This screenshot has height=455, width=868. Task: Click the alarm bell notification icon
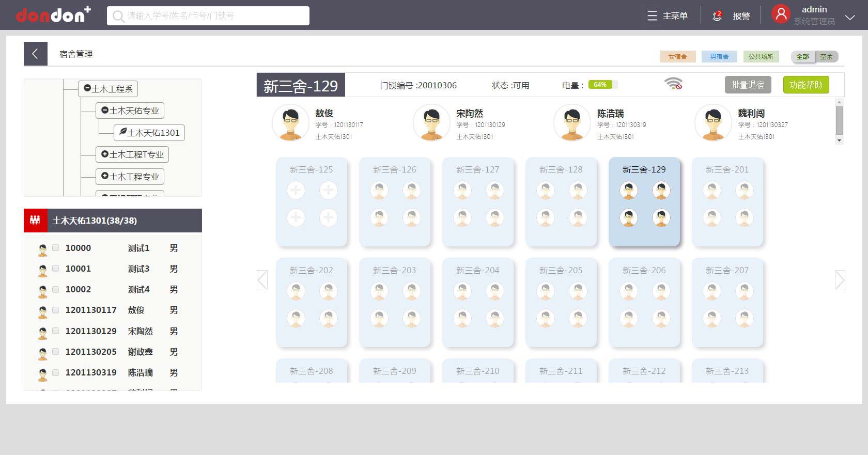(x=717, y=16)
